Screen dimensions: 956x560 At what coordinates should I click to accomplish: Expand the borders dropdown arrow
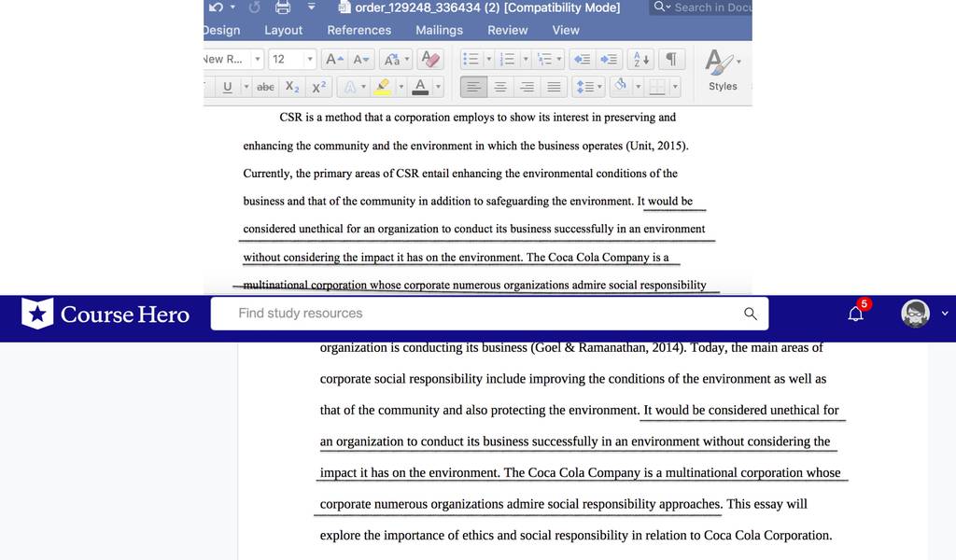(x=675, y=87)
